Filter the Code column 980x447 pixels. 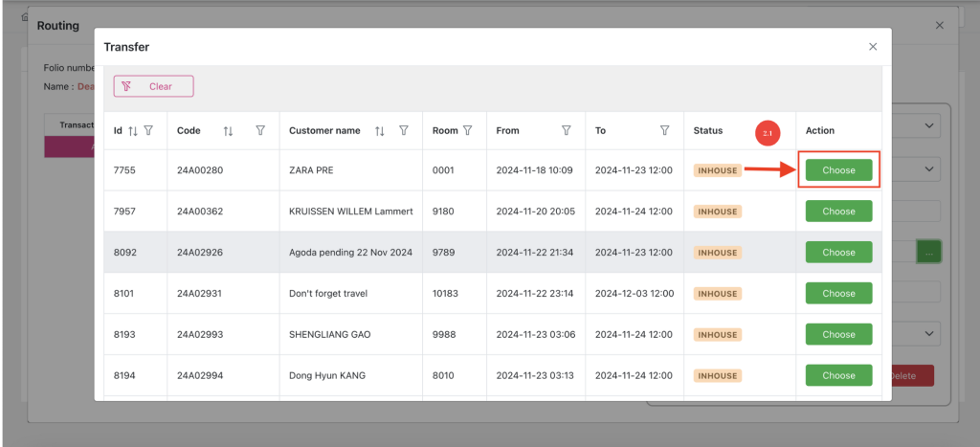point(260,131)
